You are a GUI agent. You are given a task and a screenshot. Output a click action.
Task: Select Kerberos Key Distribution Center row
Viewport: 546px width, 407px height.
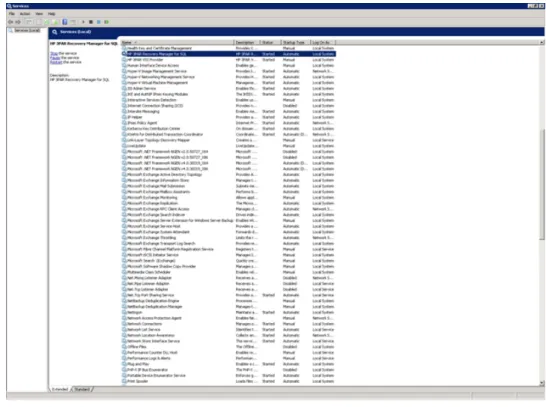click(228, 129)
